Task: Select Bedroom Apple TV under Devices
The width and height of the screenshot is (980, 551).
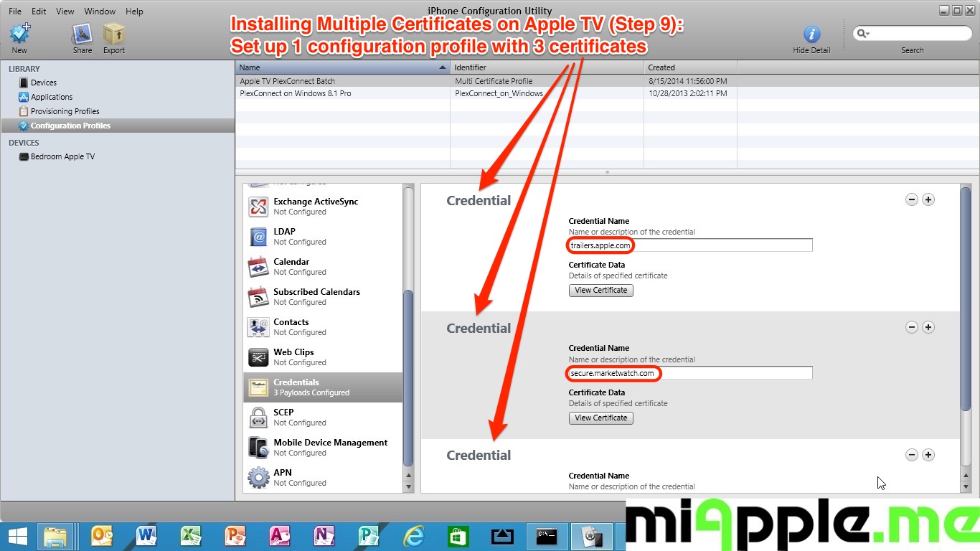Action: pyautogui.click(x=62, y=156)
